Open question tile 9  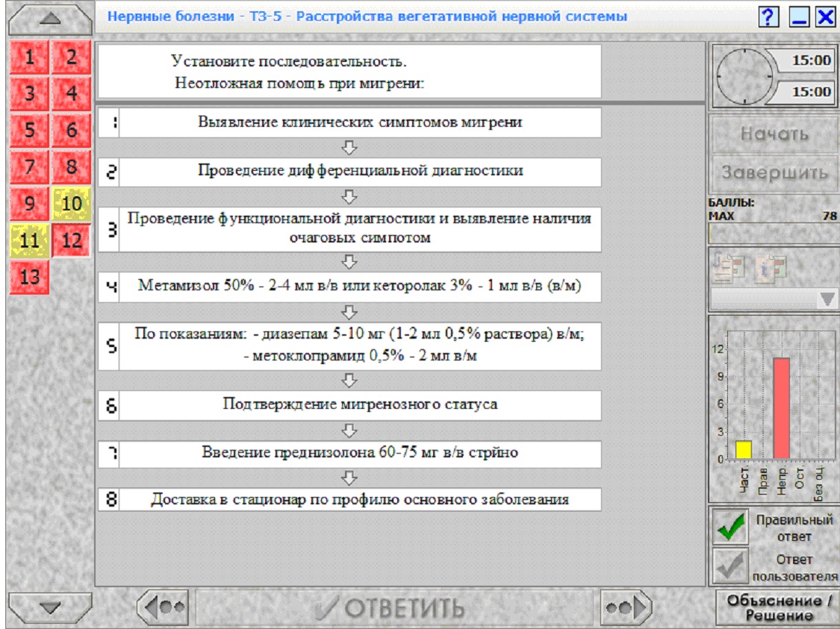(29, 204)
